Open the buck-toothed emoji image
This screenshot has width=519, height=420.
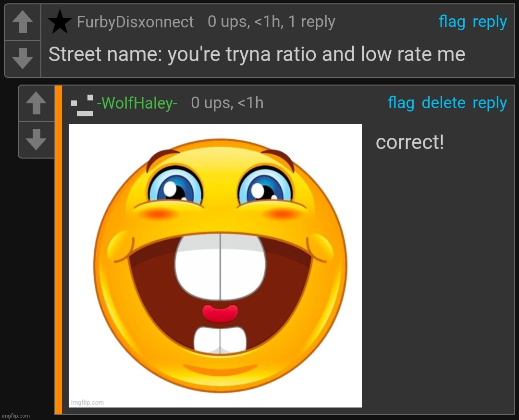tap(215, 266)
